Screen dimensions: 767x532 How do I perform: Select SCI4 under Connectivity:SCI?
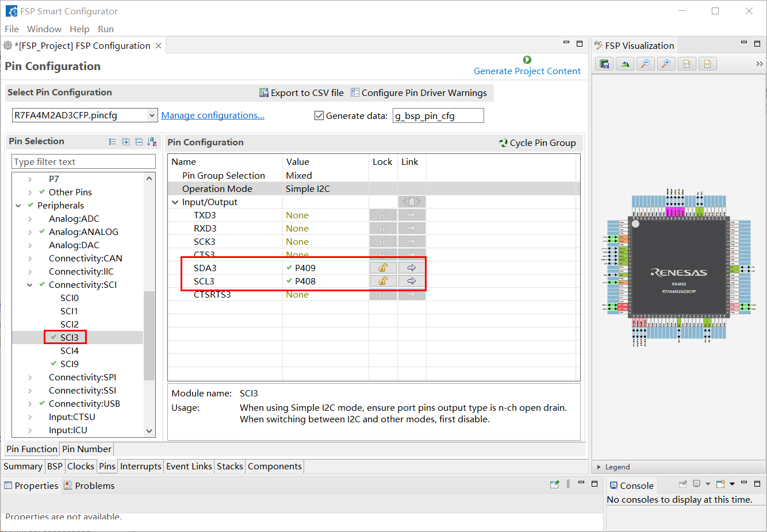(70, 351)
